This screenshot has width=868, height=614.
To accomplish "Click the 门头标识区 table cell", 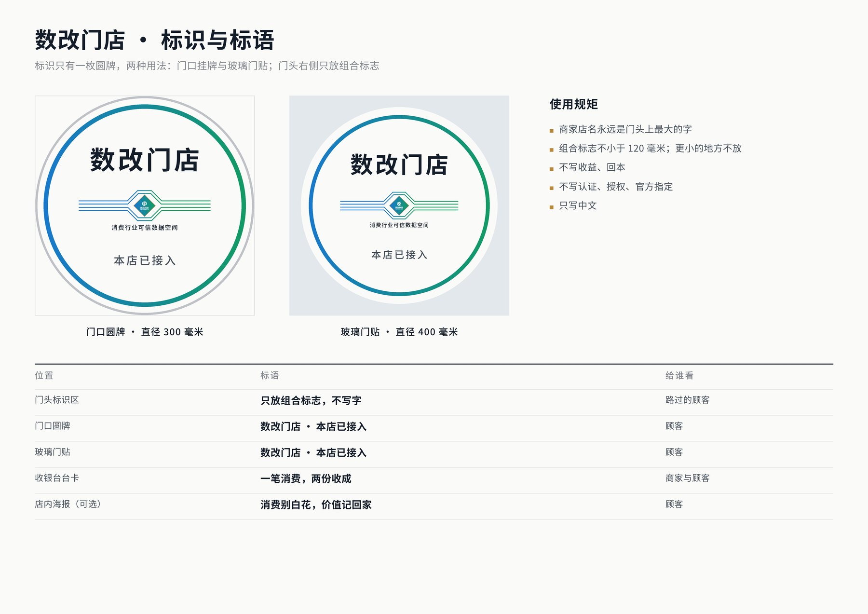I will coord(57,400).
